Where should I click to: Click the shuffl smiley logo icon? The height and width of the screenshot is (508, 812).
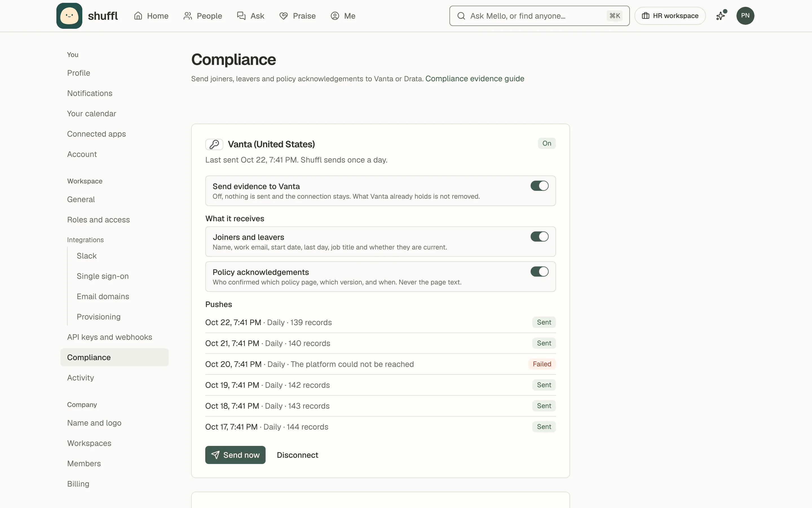pyautogui.click(x=69, y=16)
